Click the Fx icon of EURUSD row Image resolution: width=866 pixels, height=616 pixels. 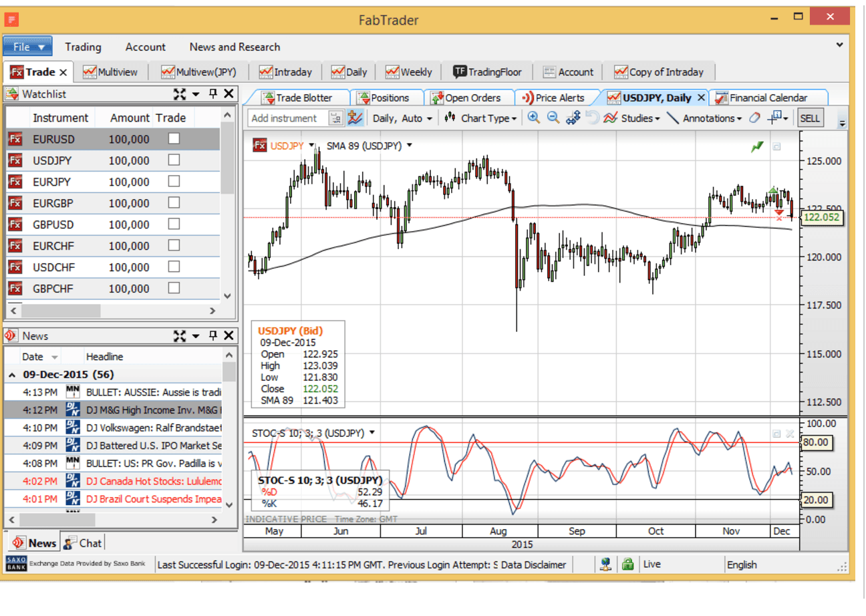(15, 139)
